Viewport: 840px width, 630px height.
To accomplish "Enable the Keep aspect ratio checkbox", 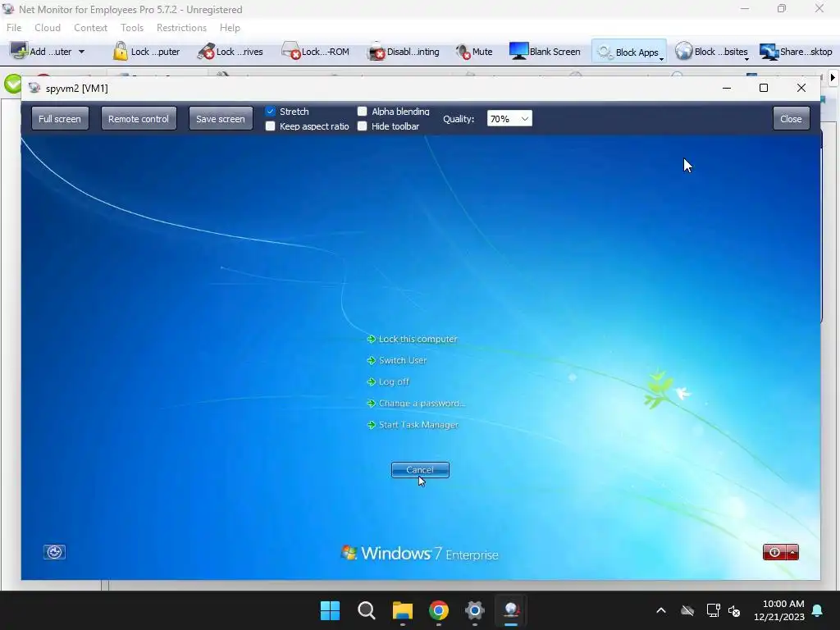I will pyautogui.click(x=270, y=126).
